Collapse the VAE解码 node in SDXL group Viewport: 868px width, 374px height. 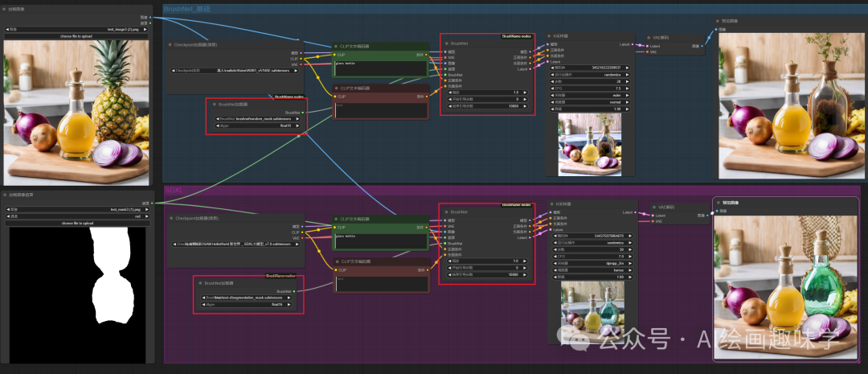coord(653,206)
